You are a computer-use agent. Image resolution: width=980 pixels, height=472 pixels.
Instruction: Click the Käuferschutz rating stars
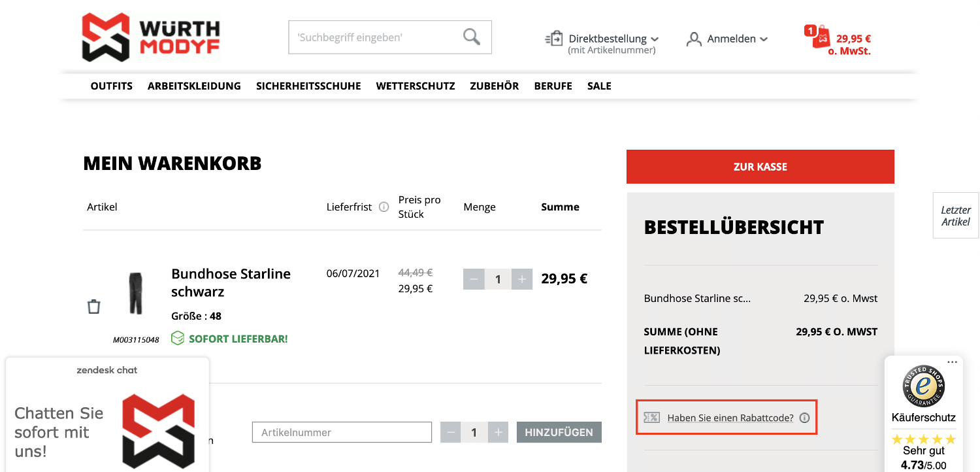click(923, 439)
